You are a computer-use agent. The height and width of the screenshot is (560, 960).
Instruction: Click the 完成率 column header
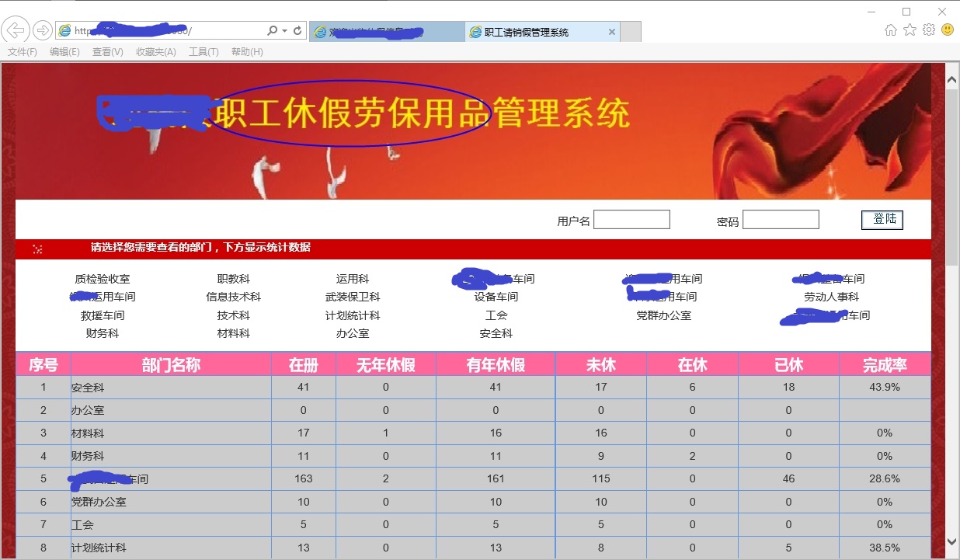pyautogui.click(x=885, y=365)
